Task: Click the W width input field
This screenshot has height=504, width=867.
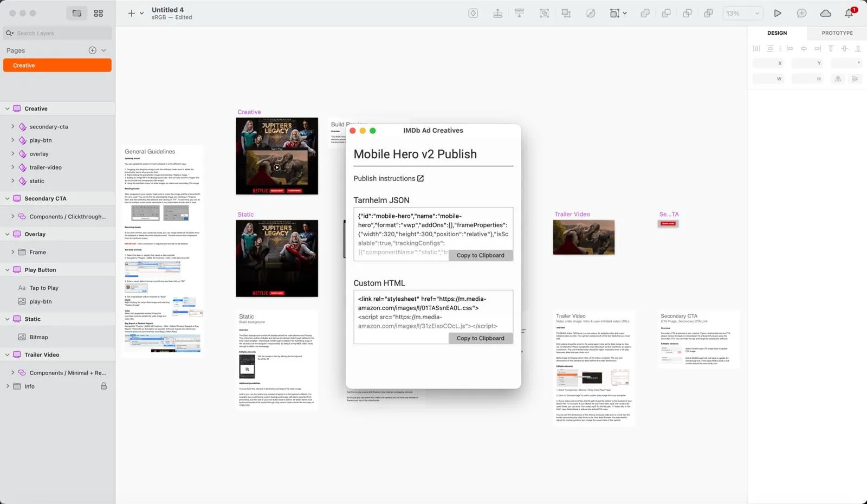Action: [769, 79]
